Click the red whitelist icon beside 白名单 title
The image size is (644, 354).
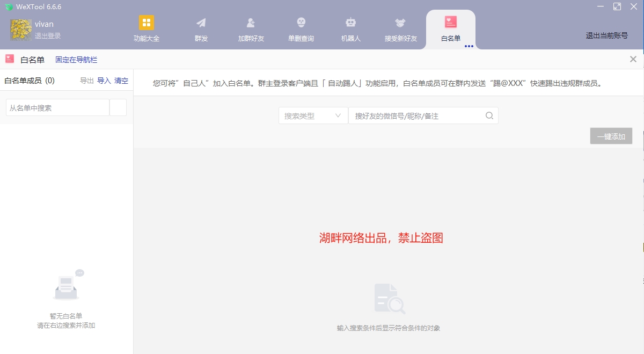(10, 60)
